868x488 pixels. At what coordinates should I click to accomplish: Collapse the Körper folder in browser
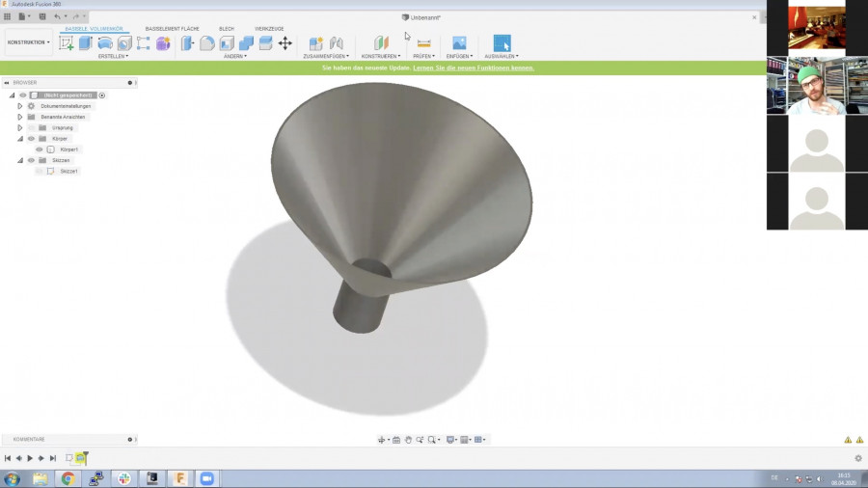(19, 139)
